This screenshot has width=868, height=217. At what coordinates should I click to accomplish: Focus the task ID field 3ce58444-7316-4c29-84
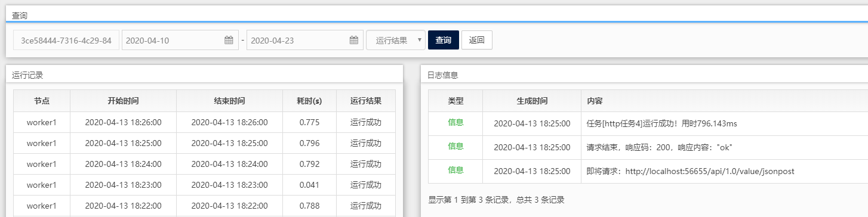(x=66, y=40)
